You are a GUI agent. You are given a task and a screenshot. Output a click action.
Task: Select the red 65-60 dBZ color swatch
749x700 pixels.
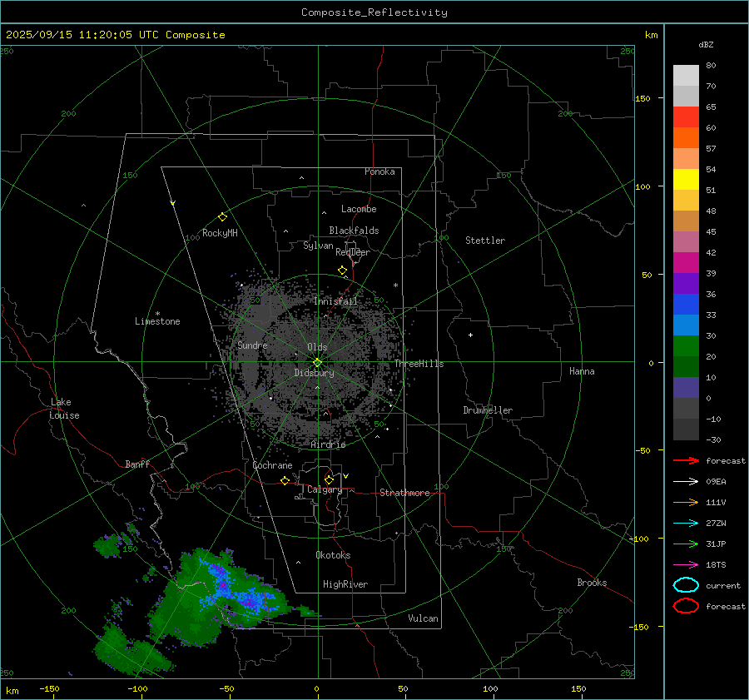click(x=686, y=117)
